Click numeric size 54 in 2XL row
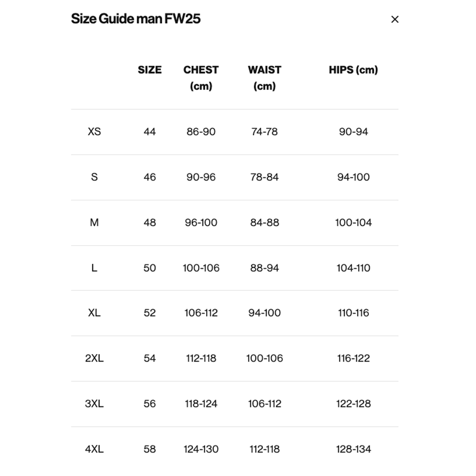 [x=149, y=358]
